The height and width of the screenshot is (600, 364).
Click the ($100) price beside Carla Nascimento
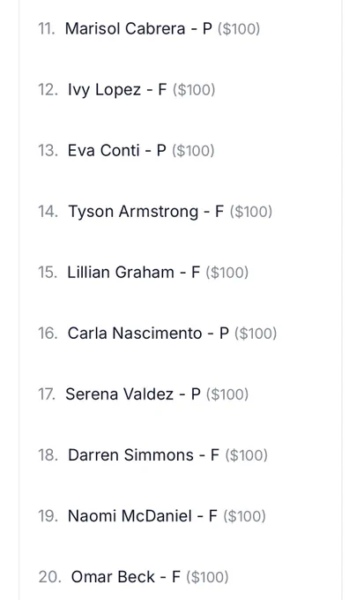point(256,333)
